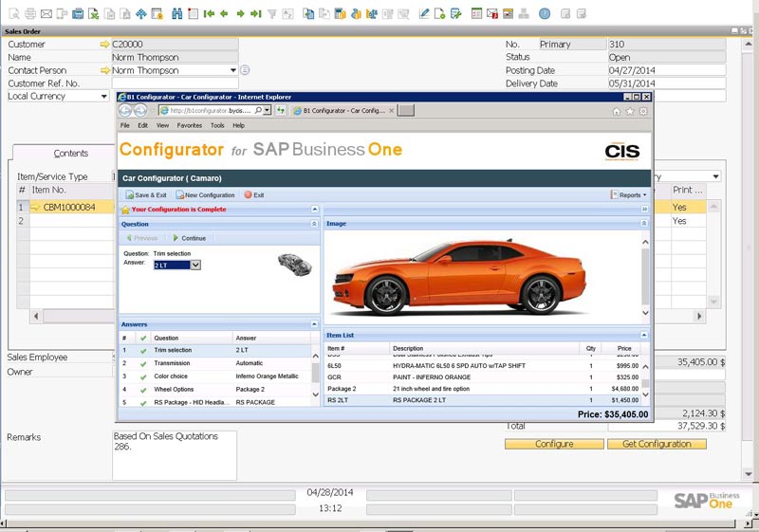Click the Add new record icon
The width and height of the screenshot is (759, 532).
tap(193, 13)
